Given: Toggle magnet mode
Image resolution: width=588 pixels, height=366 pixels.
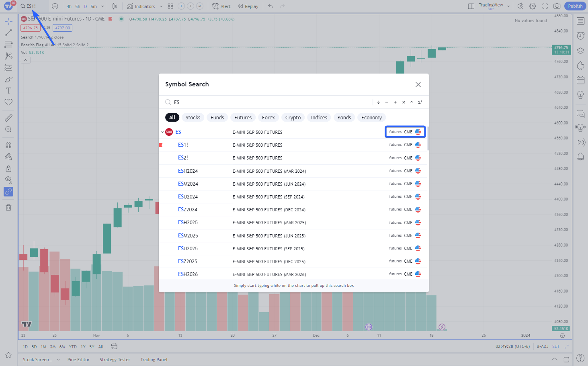Looking at the screenshot, I should tap(8, 145).
